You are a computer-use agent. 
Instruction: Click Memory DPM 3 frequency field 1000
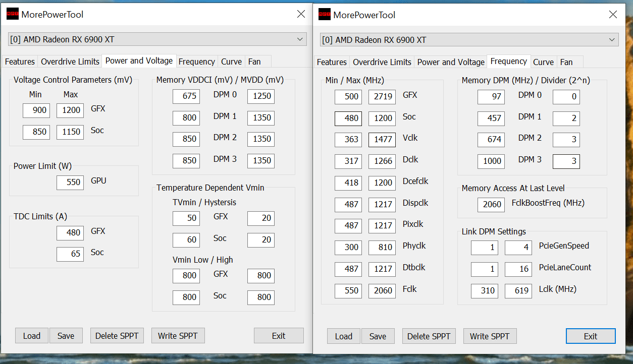click(x=492, y=161)
